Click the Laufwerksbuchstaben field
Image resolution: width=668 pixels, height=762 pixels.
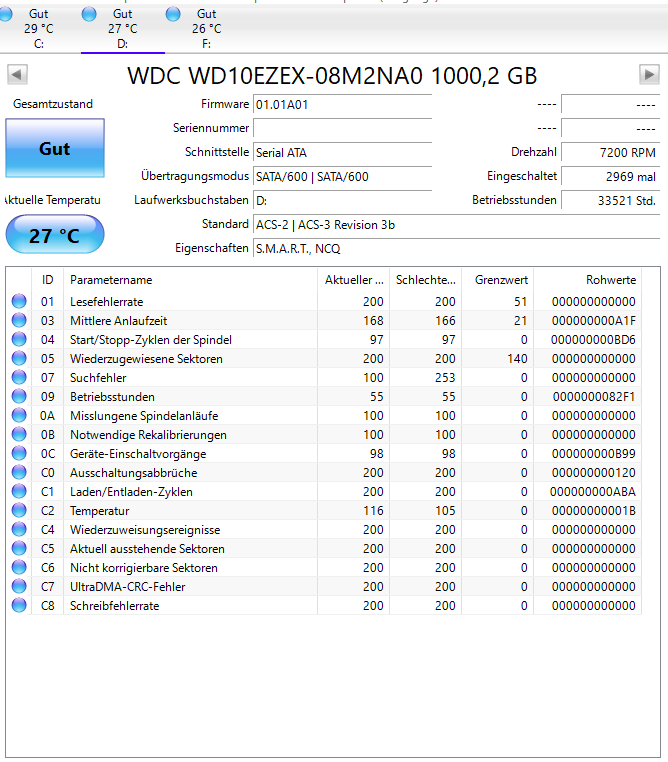343,200
